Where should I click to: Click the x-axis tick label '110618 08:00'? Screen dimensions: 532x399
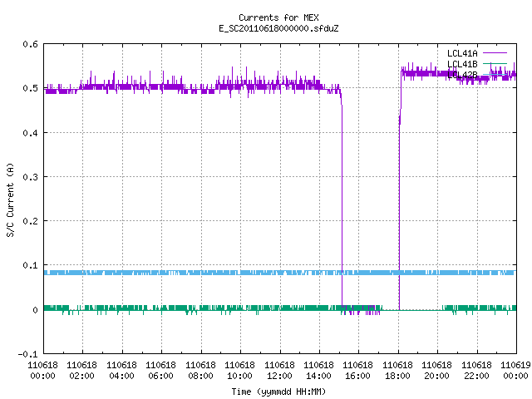(x=200, y=371)
